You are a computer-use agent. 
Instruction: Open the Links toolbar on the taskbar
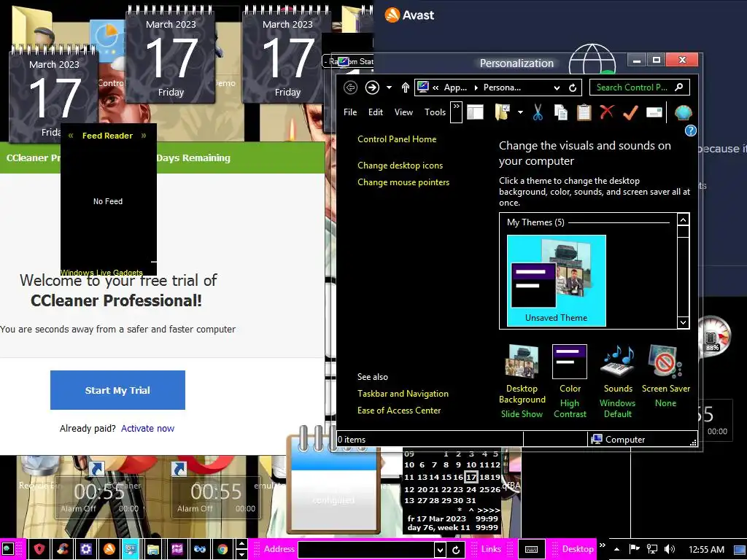[x=491, y=549]
